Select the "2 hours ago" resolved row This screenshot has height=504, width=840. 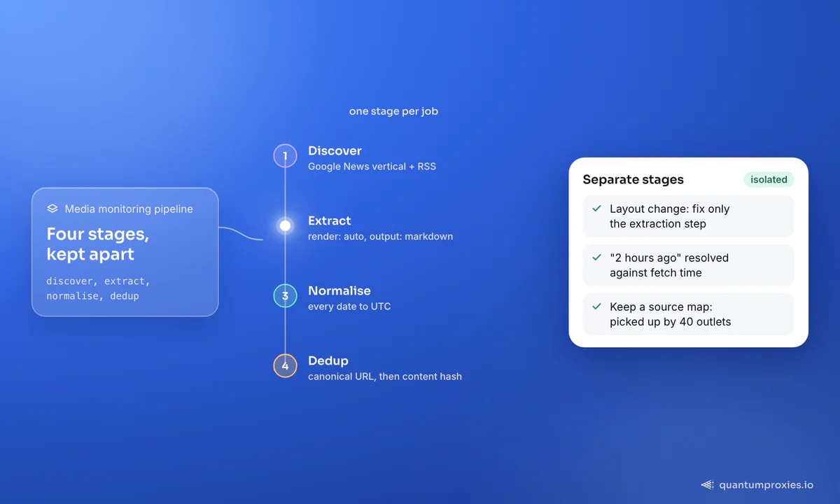[688, 265]
